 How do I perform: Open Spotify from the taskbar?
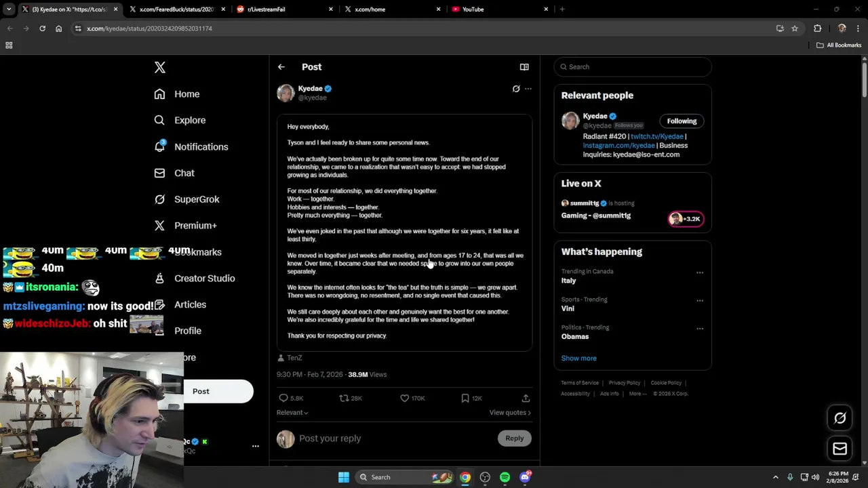click(x=505, y=477)
